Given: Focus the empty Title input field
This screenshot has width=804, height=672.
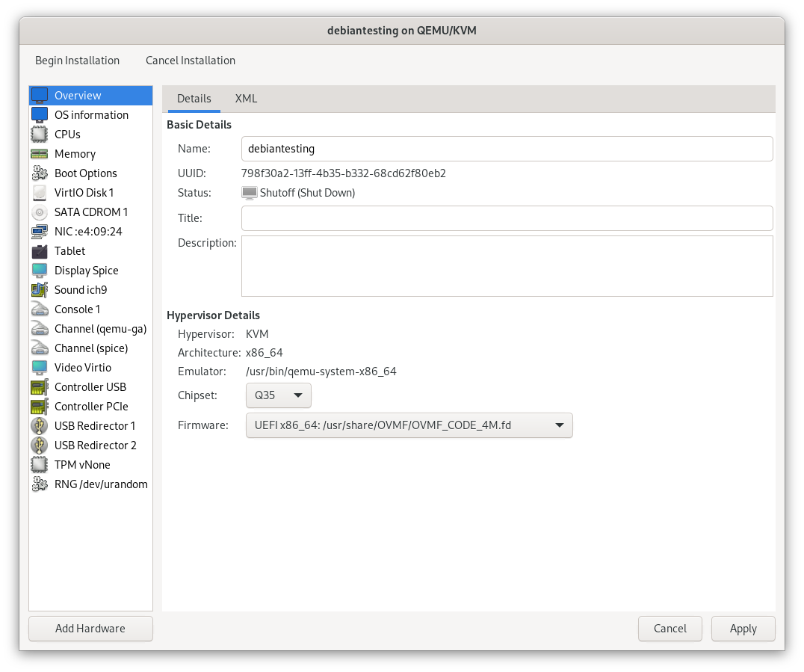Looking at the screenshot, I should [507, 218].
